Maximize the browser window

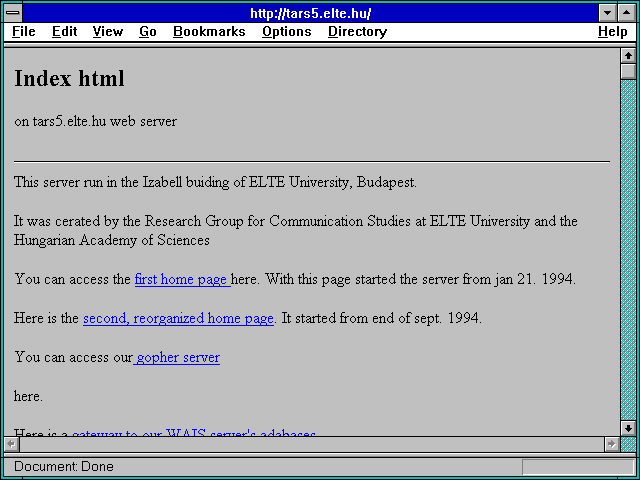[627, 13]
